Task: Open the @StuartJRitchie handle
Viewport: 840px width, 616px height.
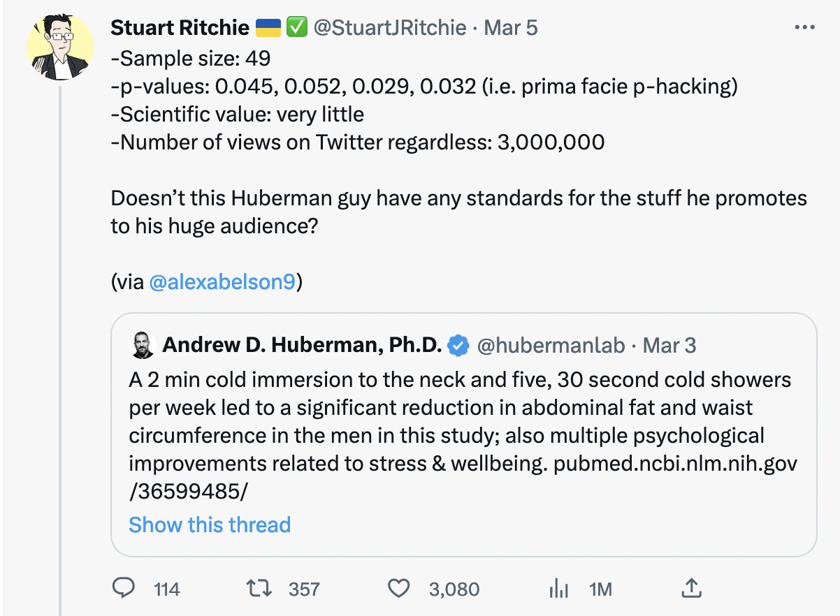Action: click(x=389, y=27)
